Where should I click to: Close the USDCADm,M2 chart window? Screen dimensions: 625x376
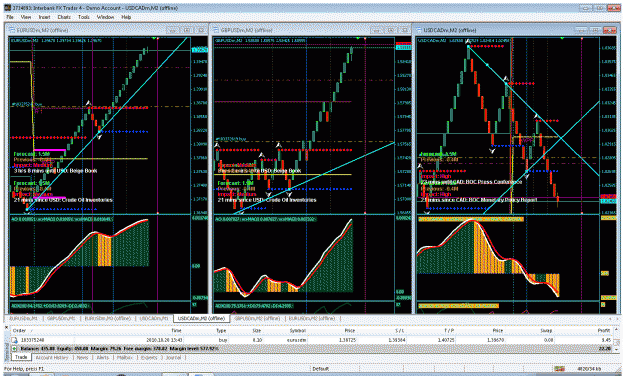tap(609, 30)
